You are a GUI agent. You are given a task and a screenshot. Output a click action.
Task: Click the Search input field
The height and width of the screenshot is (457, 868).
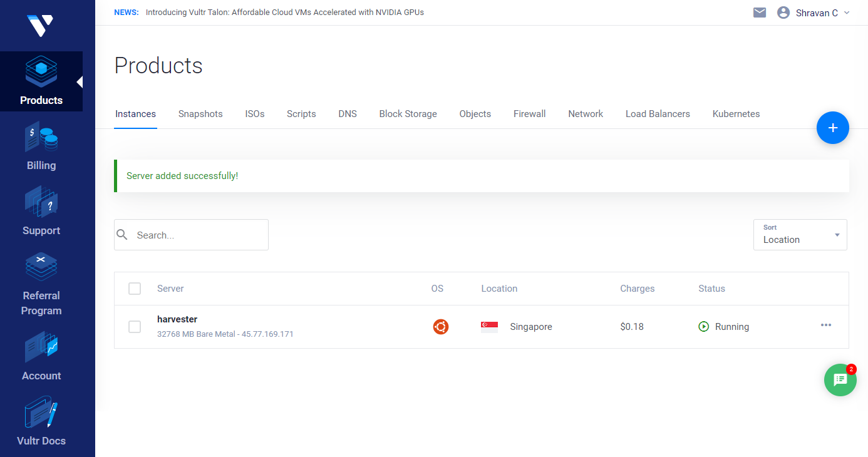(191, 235)
